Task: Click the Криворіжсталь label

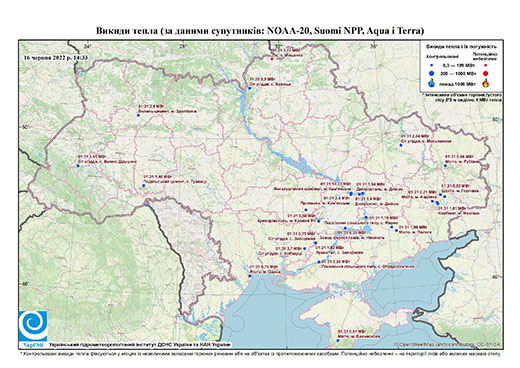Action: [287, 221]
